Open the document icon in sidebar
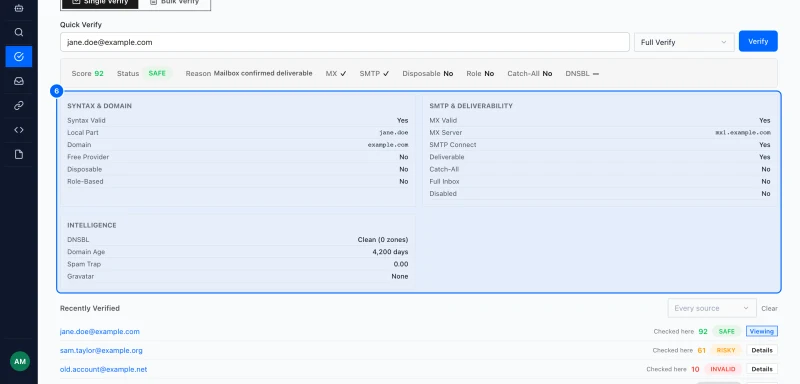The width and height of the screenshot is (800, 384). coord(19,155)
